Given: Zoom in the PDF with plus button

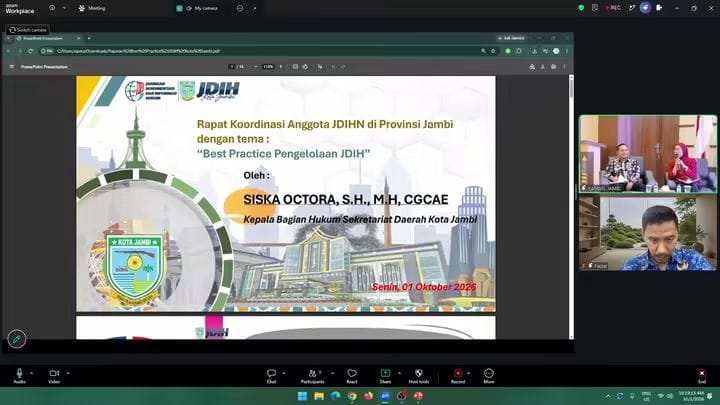Looking at the screenshot, I should tap(281, 67).
